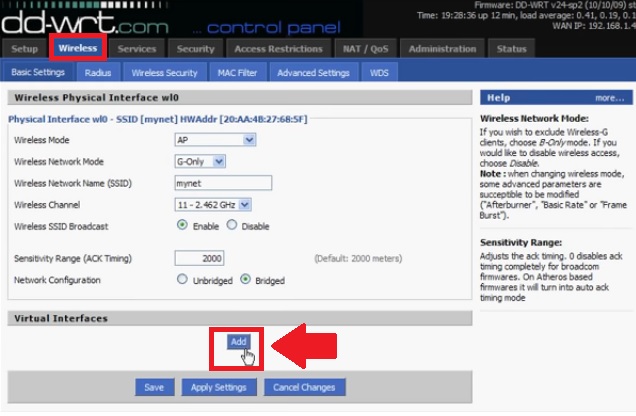Open the Wireless Network Mode dropdown

201,161
